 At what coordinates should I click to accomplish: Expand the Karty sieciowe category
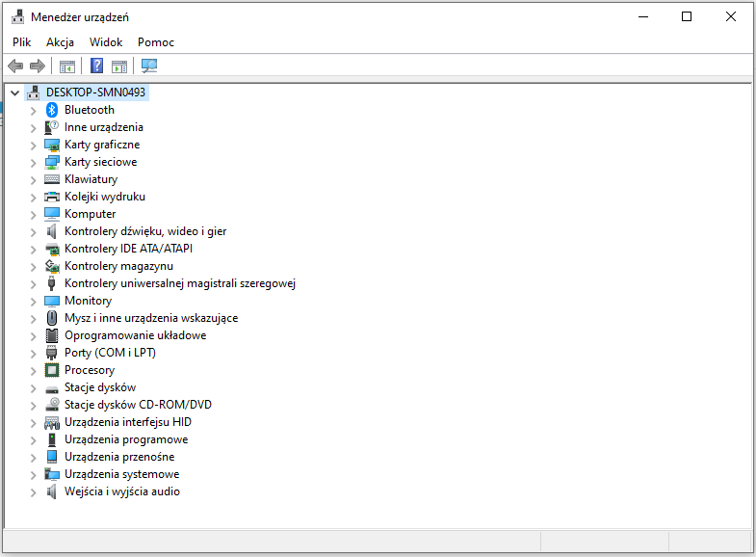click(33, 162)
